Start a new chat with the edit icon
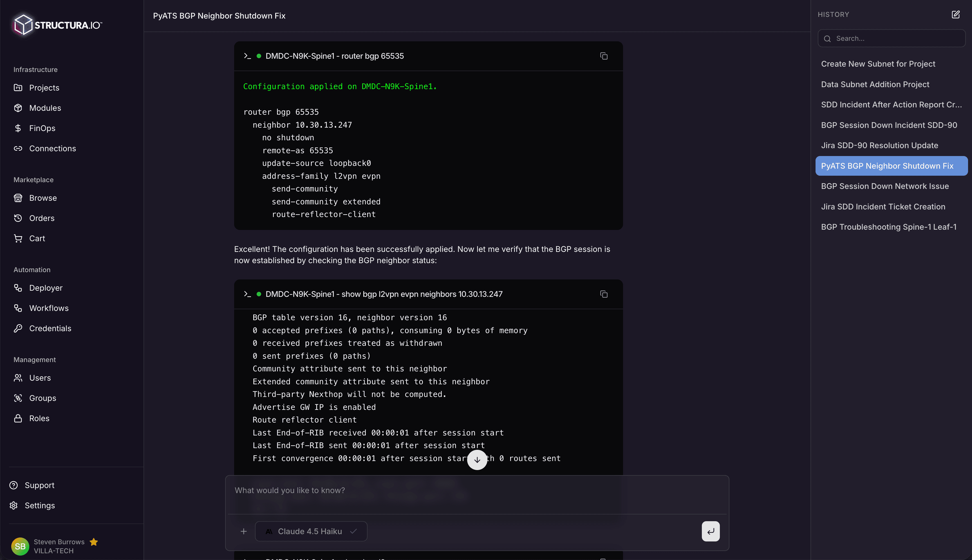This screenshot has height=560, width=972. [x=956, y=14]
